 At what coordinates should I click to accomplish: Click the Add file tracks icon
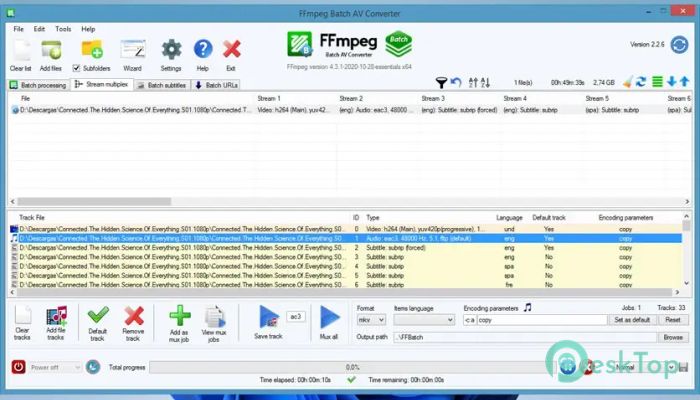56,316
